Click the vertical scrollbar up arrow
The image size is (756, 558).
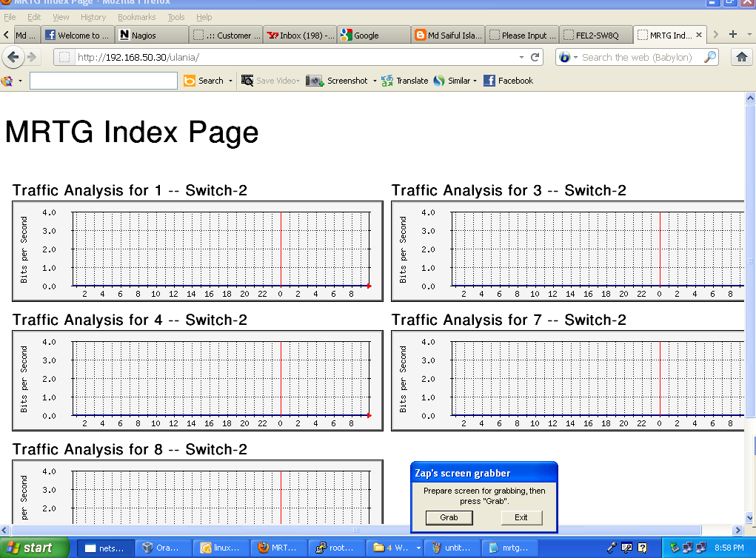click(x=750, y=98)
